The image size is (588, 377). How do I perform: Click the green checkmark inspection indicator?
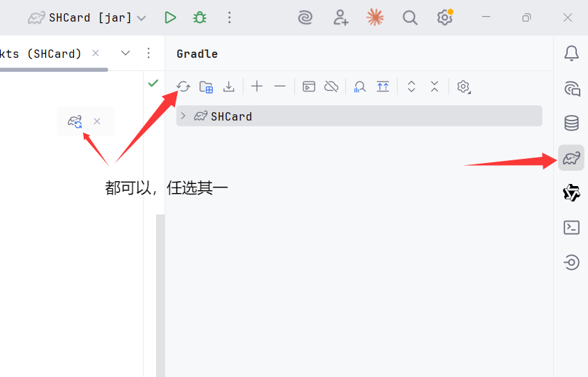pos(153,83)
